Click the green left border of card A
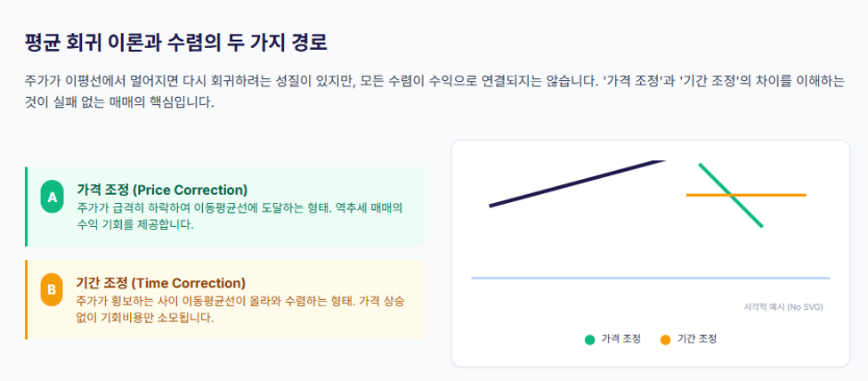868x381 pixels. [x=26, y=206]
